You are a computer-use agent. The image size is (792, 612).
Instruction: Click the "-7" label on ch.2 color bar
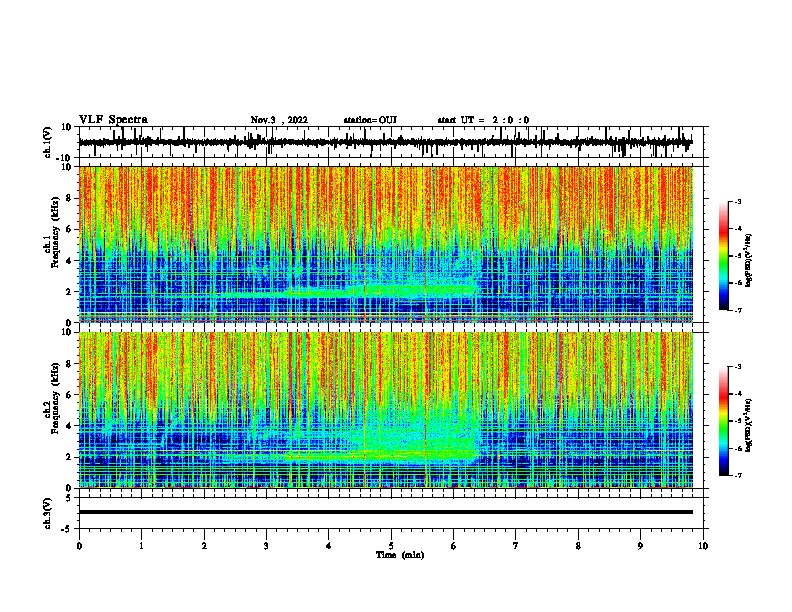[x=737, y=475]
